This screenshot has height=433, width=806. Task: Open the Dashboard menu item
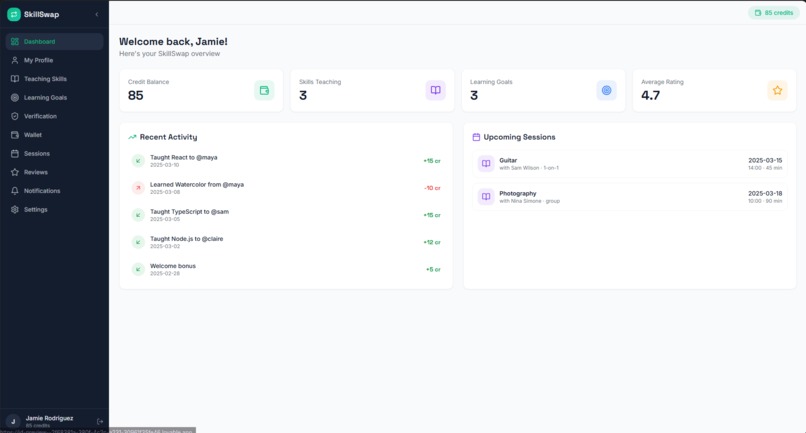coord(54,42)
